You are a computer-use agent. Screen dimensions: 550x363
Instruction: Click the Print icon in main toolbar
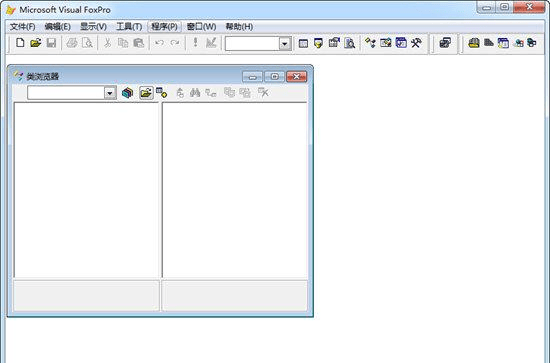tap(72, 43)
